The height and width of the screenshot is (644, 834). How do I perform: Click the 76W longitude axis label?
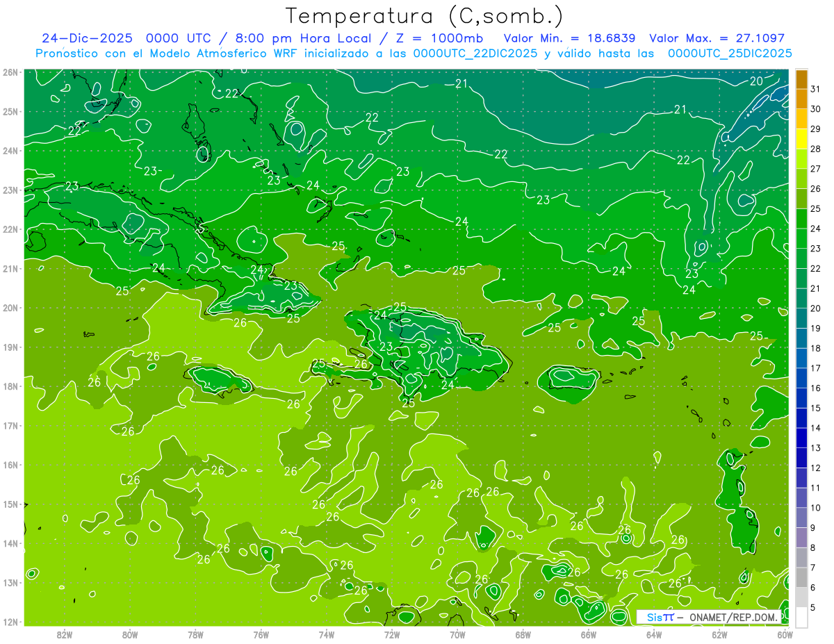pyautogui.click(x=261, y=634)
